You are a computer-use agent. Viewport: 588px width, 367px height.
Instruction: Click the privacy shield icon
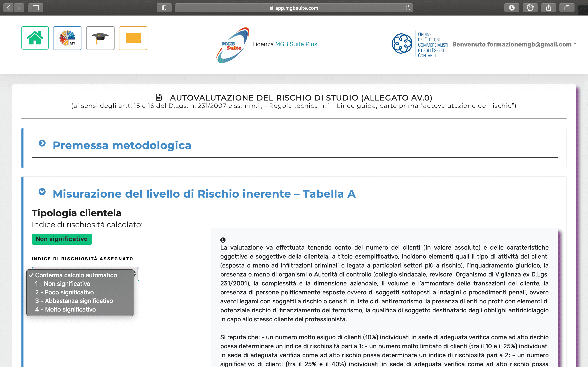(x=164, y=8)
